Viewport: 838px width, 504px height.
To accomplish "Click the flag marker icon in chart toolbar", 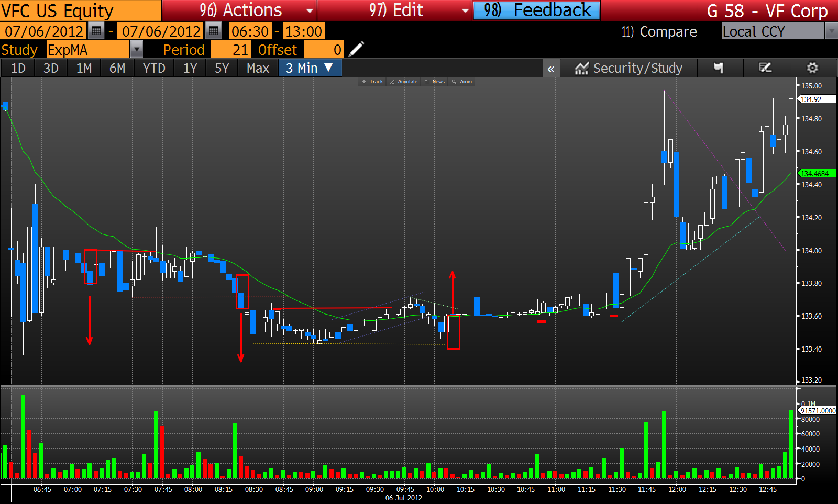I will (719, 68).
